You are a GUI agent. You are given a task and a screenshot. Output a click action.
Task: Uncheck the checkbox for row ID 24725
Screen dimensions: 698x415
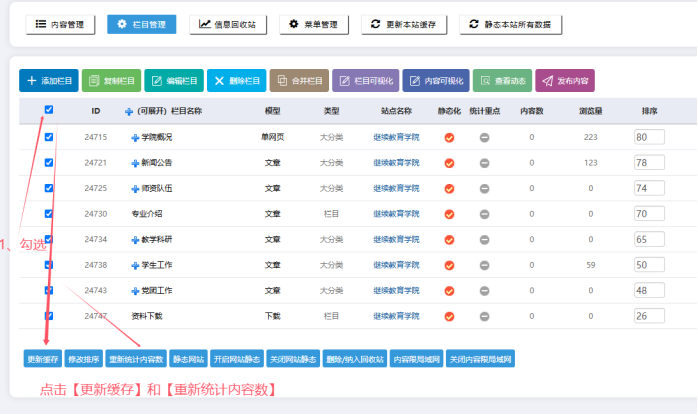click(49, 188)
